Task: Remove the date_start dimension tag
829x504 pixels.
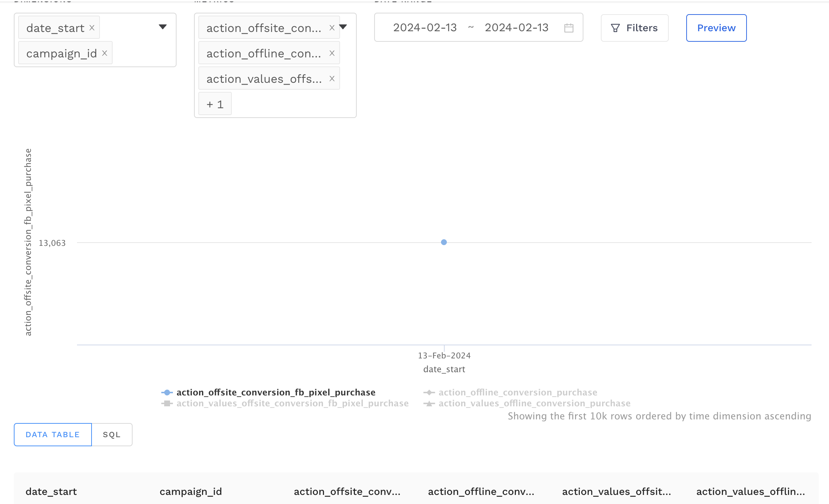Action: [92, 28]
